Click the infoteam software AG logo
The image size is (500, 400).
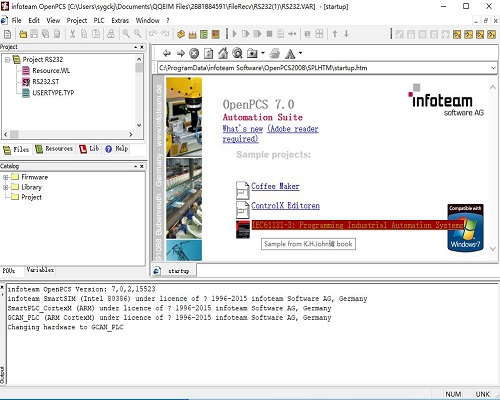click(x=446, y=101)
